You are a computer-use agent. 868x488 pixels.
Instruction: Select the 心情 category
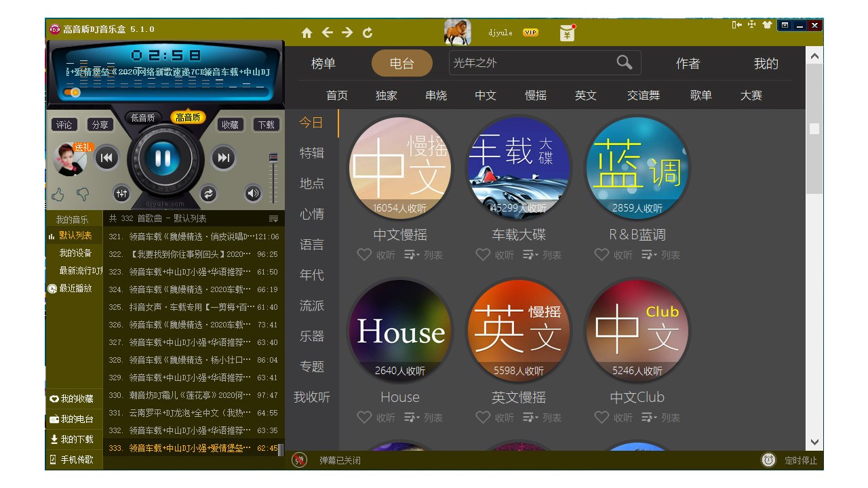click(312, 214)
